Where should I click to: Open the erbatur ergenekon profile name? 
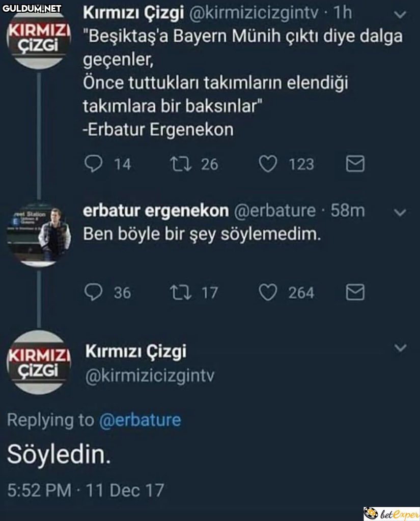(x=156, y=210)
